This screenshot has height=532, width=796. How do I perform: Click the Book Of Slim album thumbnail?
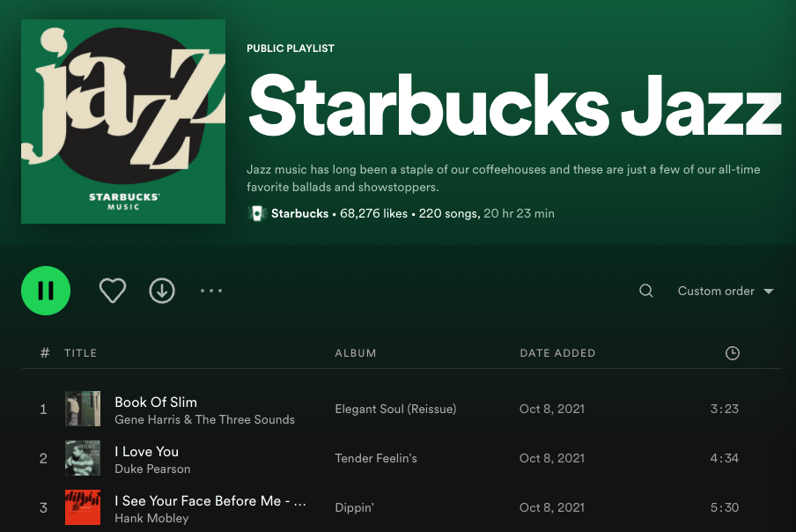tap(83, 409)
